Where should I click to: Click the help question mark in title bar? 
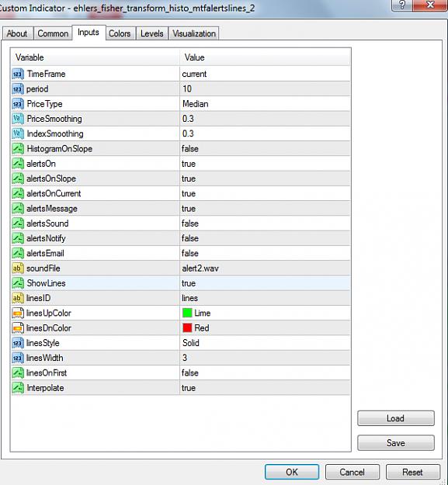pos(401,5)
